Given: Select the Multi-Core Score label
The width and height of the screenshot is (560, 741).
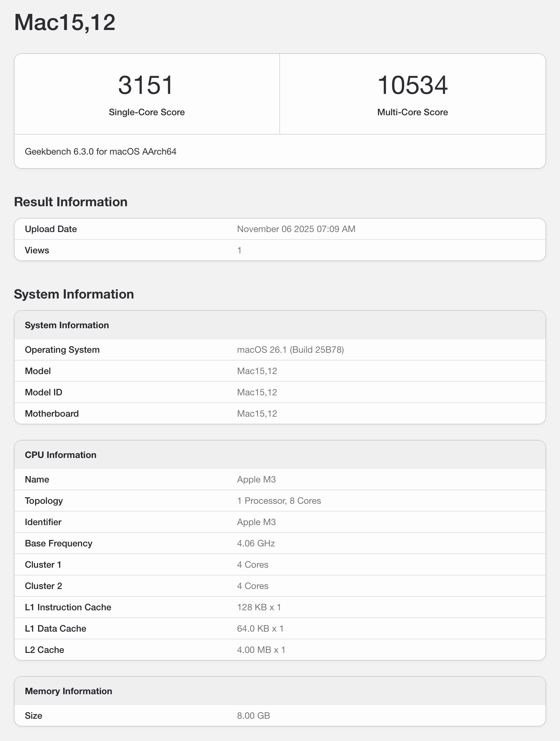Looking at the screenshot, I should [x=412, y=112].
